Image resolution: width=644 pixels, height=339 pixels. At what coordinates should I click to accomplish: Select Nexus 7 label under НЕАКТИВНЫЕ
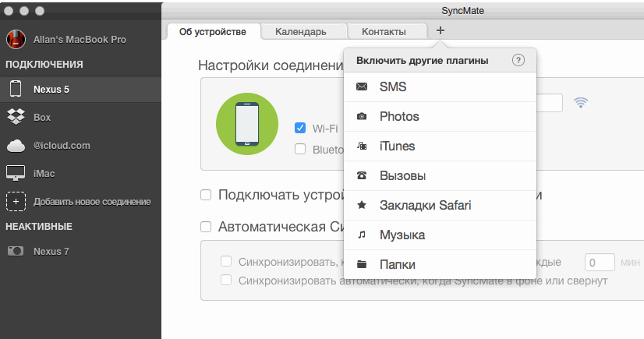tap(51, 251)
